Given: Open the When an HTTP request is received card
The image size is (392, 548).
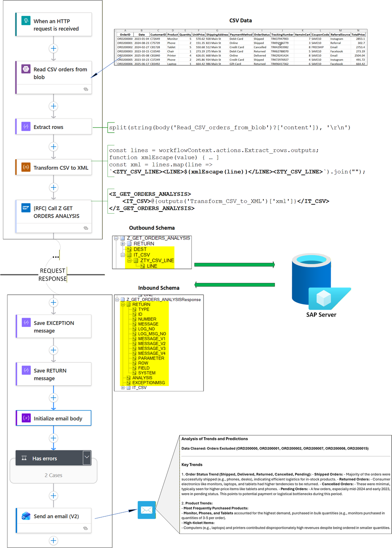Looking at the screenshot, I should pos(53,25).
